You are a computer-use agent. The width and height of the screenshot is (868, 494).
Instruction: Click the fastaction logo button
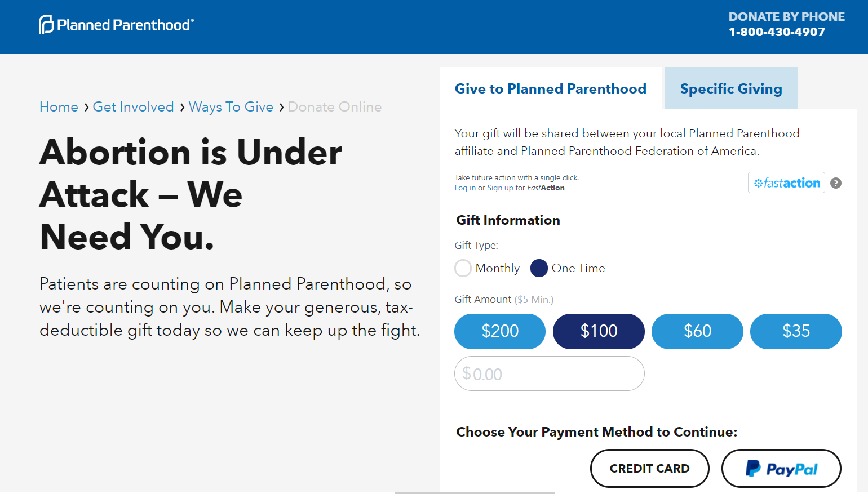[786, 183]
